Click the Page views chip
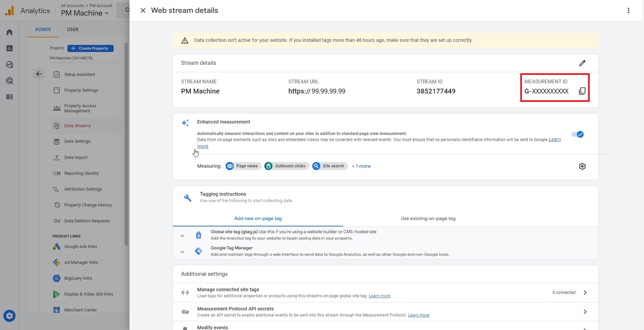The image size is (644, 330). coord(243,166)
